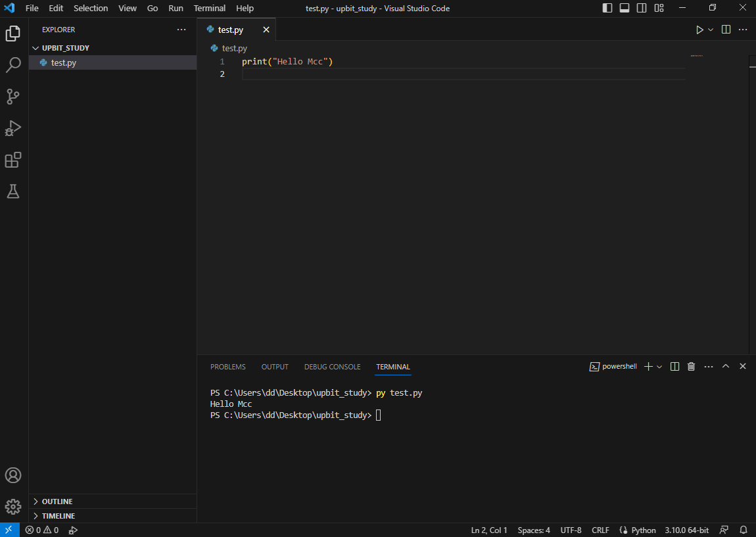Open the Help menu
The image size is (756, 537).
tap(245, 8)
